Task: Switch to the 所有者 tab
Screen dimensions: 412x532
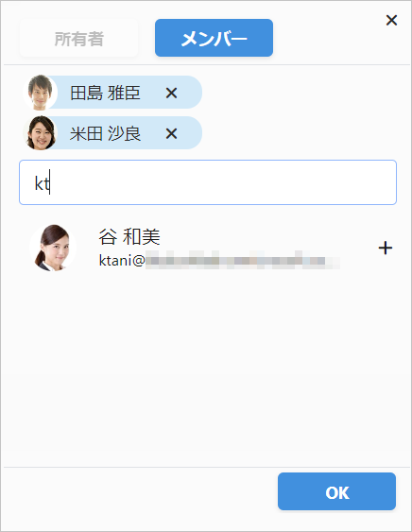Action: 78,39
